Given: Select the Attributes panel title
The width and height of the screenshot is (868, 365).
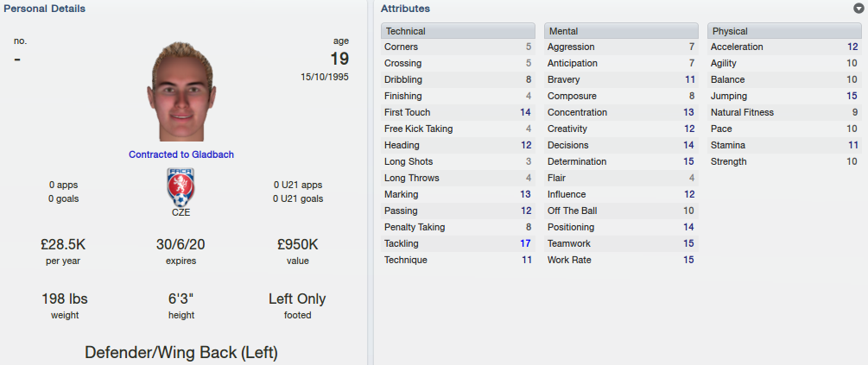Looking at the screenshot, I should tap(405, 9).
